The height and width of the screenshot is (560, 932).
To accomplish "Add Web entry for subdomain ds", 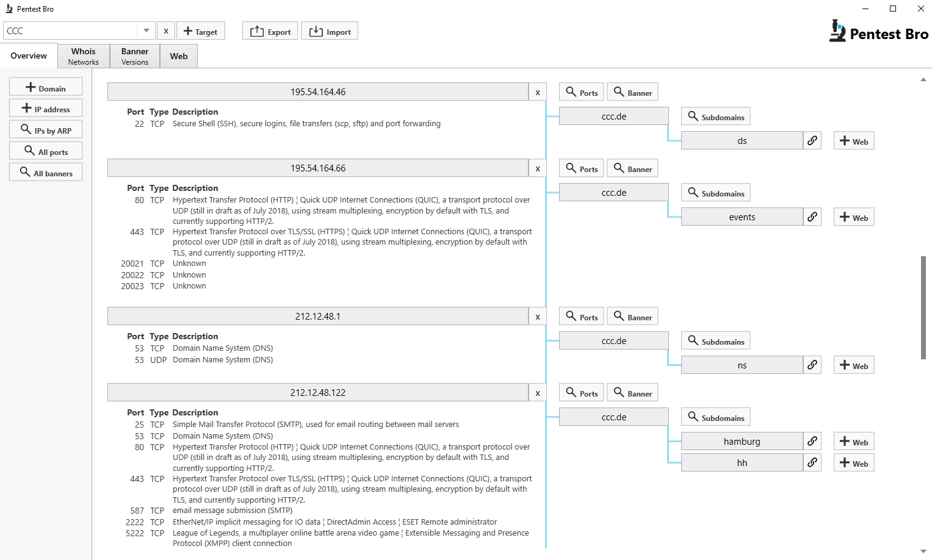I will click(x=854, y=141).
